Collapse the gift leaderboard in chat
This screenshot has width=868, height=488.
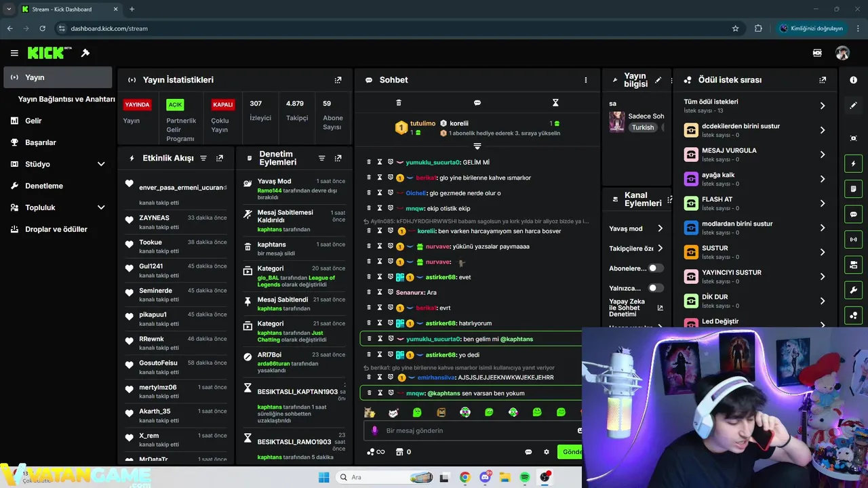pyautogui.click(x=477, y=146)
